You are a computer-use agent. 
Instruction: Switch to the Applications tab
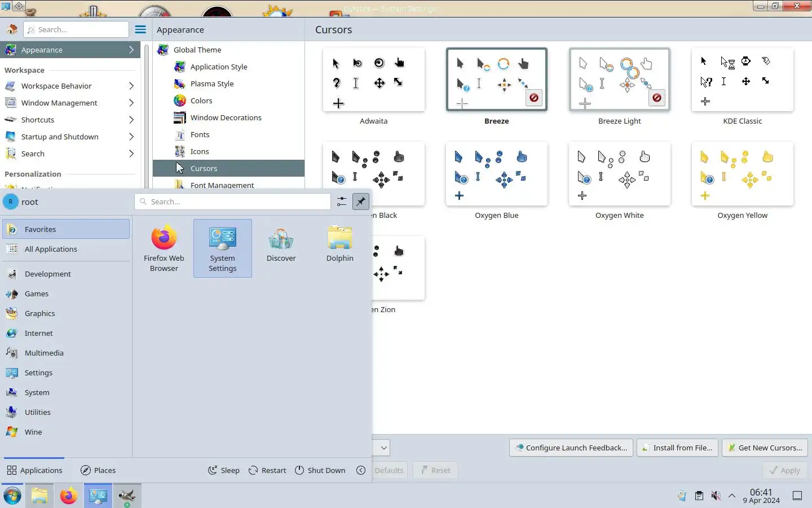coord(34,470)
